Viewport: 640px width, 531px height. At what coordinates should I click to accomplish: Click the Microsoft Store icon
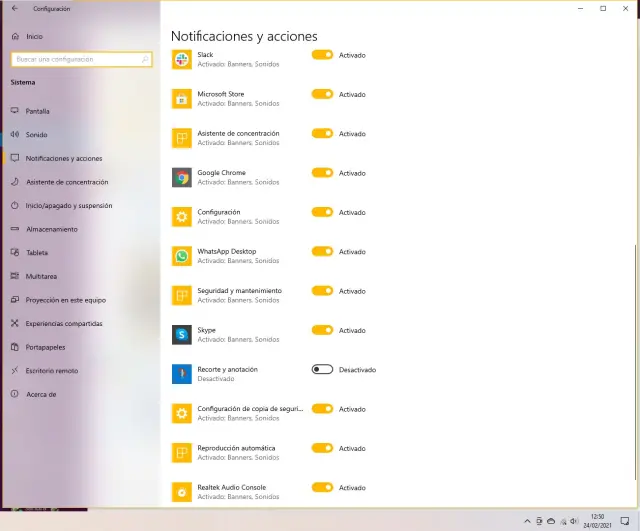tap(181, 98)
